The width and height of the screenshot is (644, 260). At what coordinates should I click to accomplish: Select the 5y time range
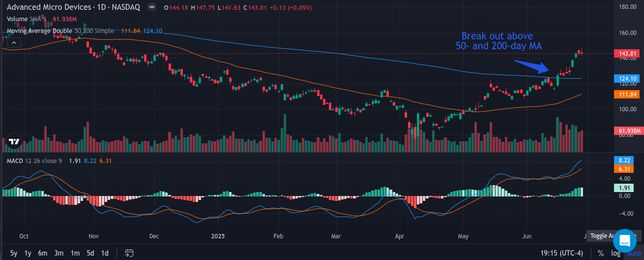pyautogui.click(x=14, y=253)
